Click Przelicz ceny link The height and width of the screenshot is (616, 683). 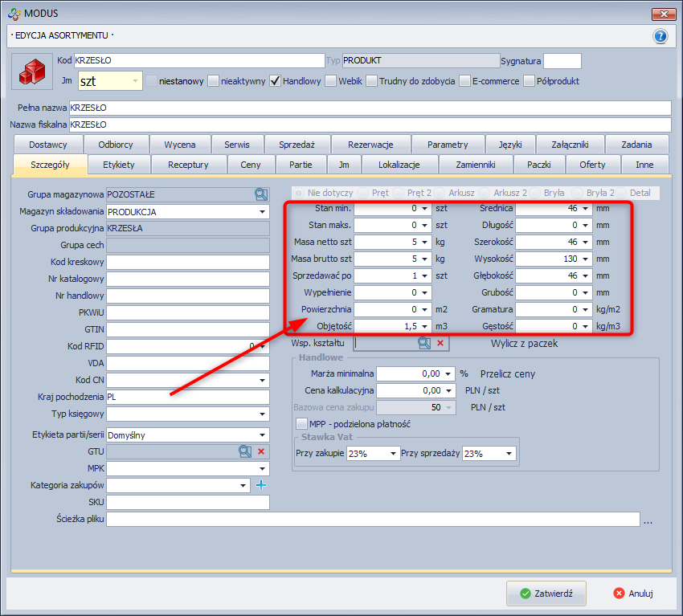[x=508, y=373]
